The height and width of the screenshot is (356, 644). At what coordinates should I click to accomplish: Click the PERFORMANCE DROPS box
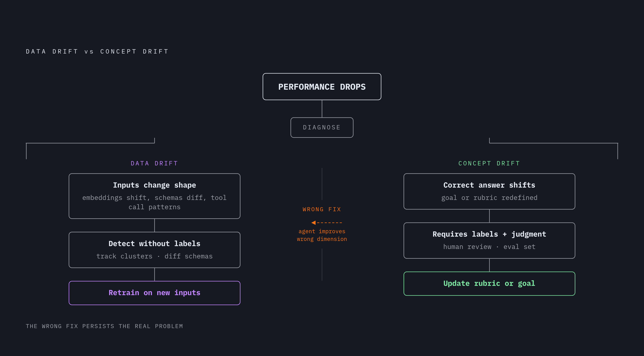coord(322,87)
